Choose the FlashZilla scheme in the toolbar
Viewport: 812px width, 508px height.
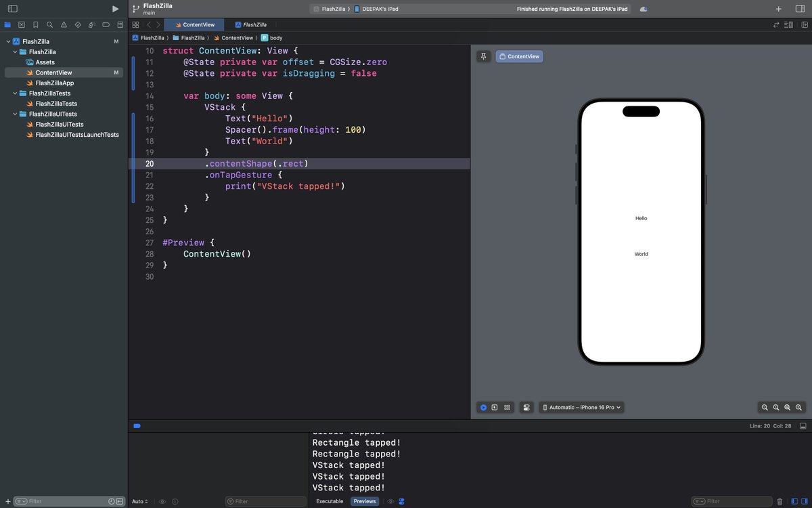click(x=330, y=9)
